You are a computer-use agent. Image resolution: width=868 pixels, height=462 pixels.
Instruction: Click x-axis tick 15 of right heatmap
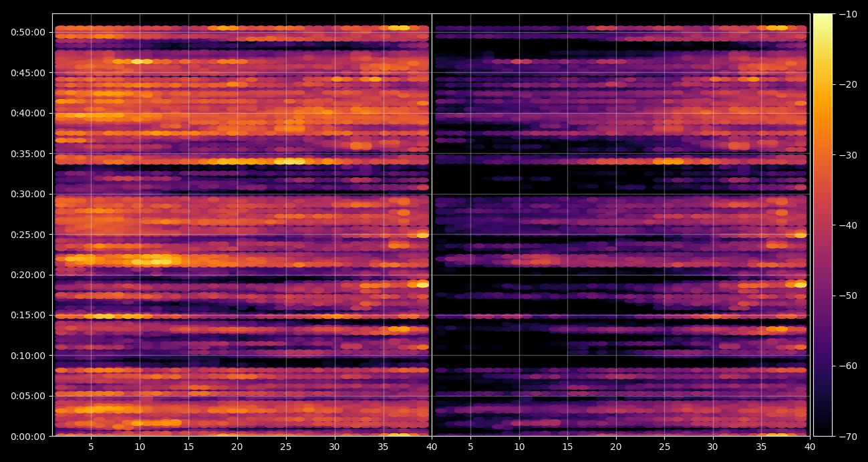[x=567, y=447]
